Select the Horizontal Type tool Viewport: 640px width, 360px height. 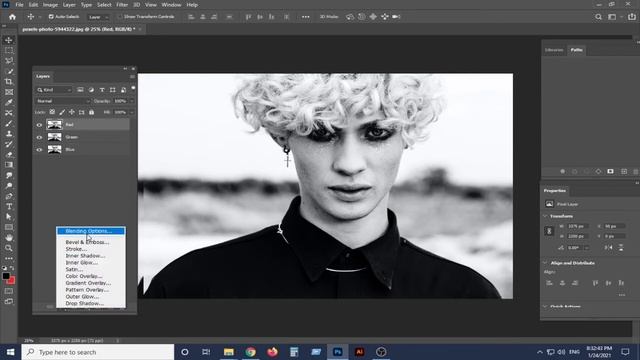point(9,207)
